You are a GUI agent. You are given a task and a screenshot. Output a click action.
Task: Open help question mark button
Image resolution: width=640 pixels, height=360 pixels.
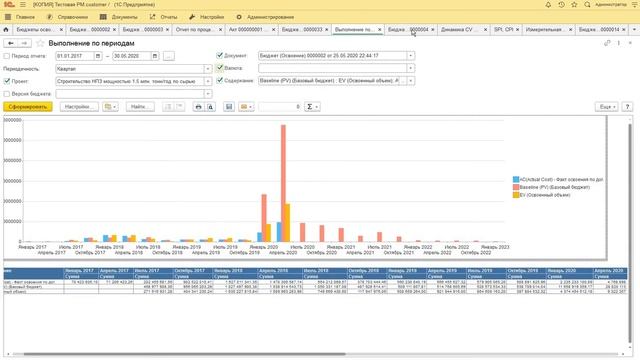click(627, 107)
